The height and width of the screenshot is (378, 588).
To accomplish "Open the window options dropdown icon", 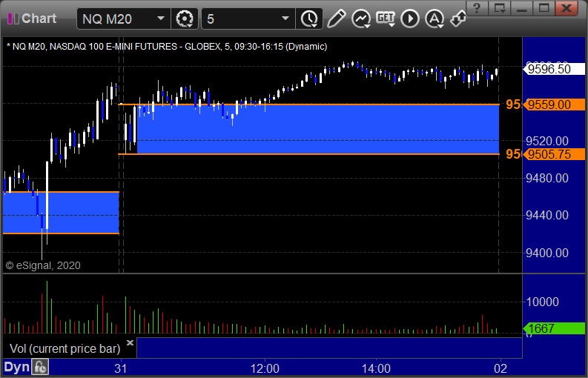I will click(x=499, y=8).
